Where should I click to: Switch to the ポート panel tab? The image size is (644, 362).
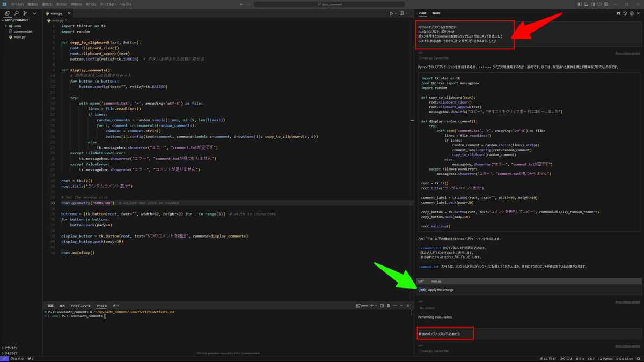tap(116, 306)
